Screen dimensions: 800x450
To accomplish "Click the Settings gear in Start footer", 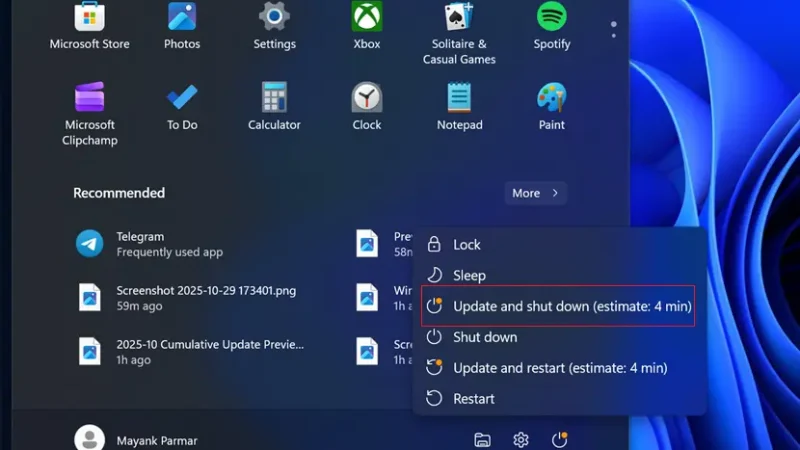I will pos(520,440).
